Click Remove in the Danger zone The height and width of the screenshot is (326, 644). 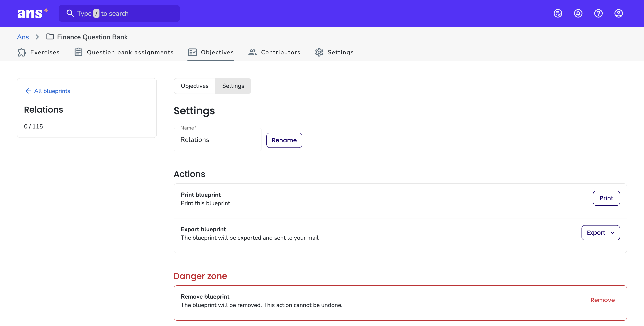[x=602, y=300]
